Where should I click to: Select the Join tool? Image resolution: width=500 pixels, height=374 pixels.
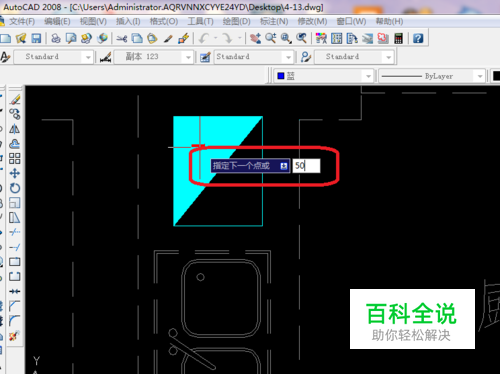click(15, 291)
